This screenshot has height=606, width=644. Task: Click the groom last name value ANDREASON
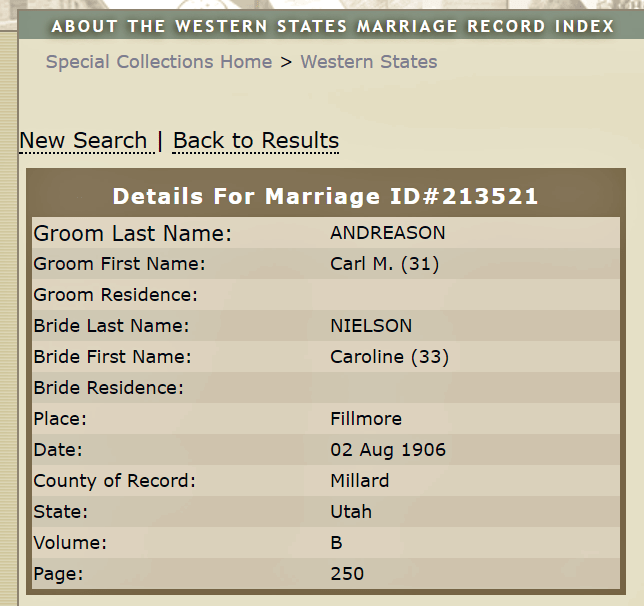(x=388, y=233)
